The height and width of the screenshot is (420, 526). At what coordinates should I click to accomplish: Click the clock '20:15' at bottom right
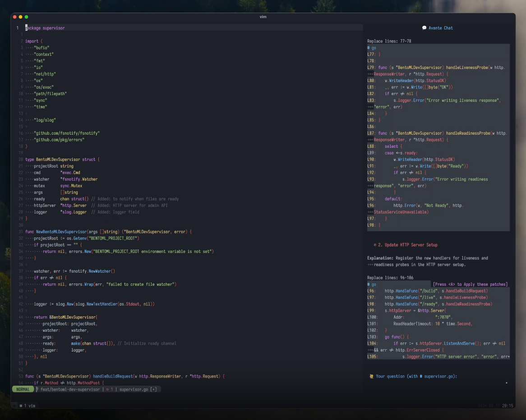tap(508, 406)
